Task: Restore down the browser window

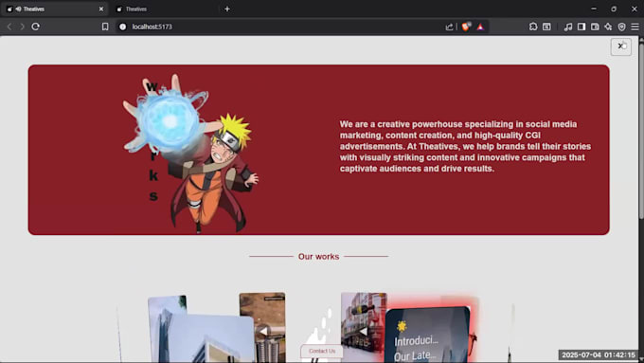Action: (614, 9)
